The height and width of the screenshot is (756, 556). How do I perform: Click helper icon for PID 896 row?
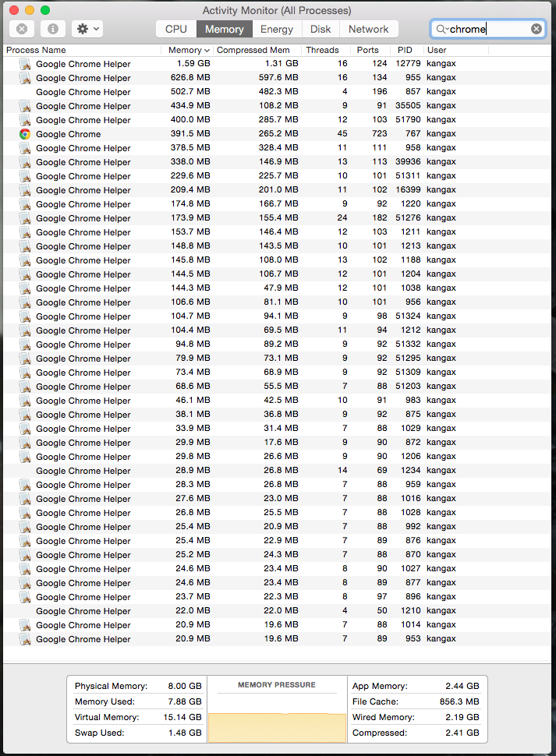(x=25, y=597)
